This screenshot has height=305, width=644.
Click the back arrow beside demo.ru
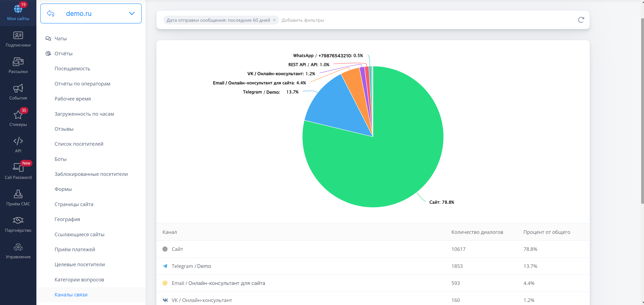click(51, 13)
